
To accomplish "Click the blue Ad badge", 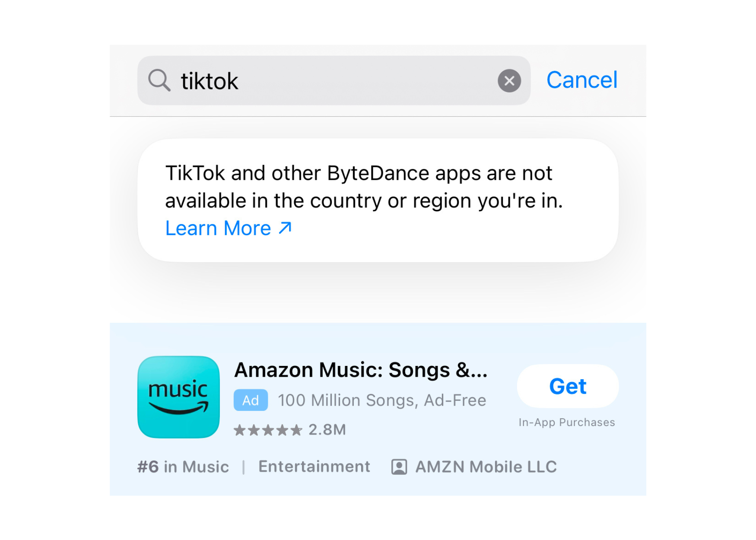I will point(251,400).
